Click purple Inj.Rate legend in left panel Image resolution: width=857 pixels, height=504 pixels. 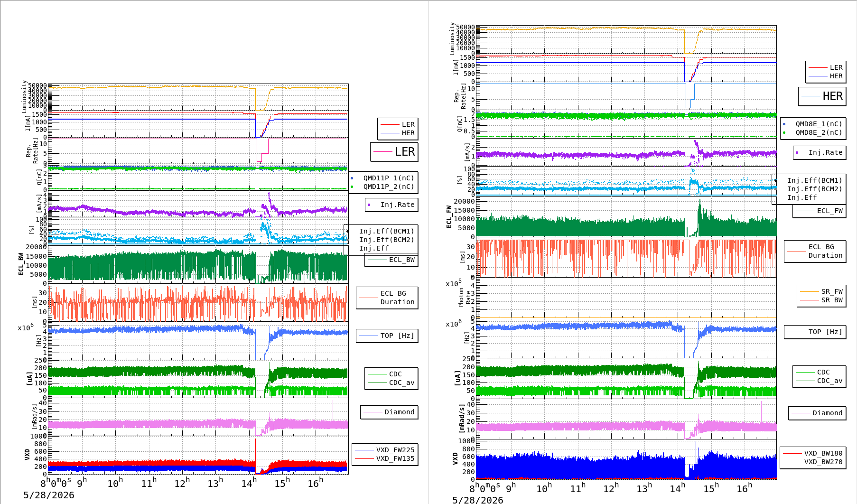[x=392, y=205]
